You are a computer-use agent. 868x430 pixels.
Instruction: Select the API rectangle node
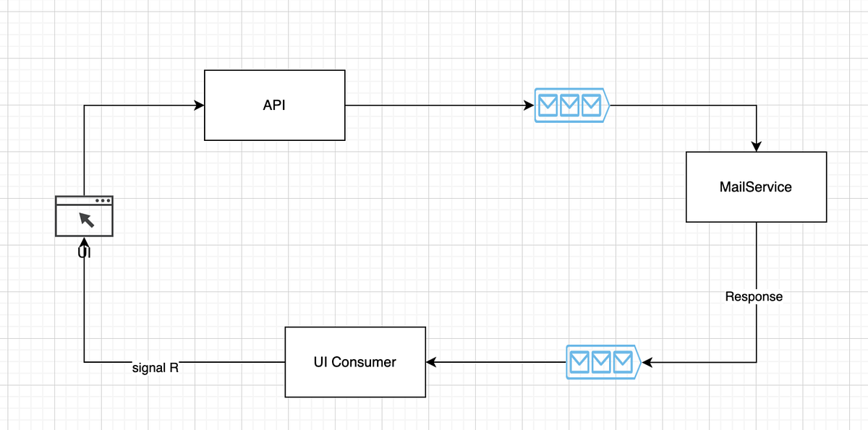[274, 105]
